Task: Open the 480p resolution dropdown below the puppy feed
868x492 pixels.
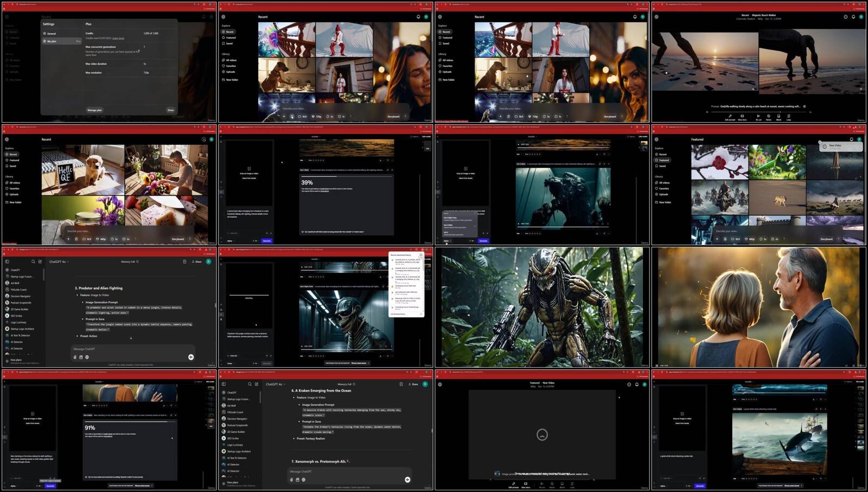Action: pyautogui.click(x=100, y=239)
